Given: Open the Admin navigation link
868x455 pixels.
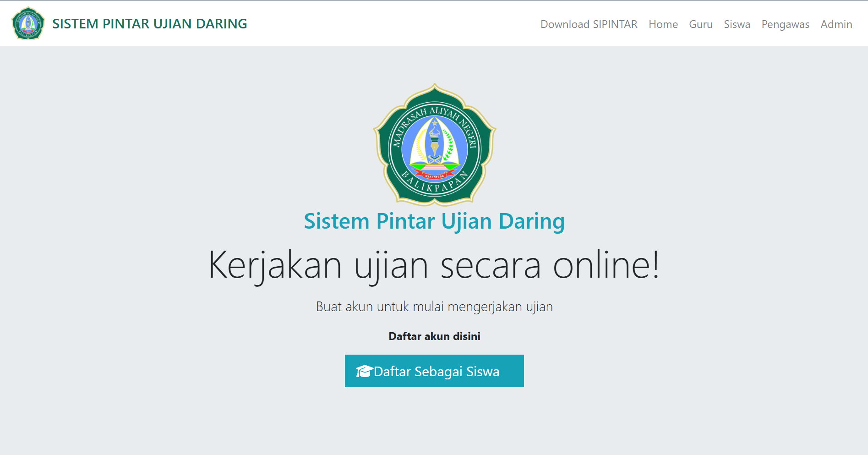Looking at the screenshot, I should 836,24.
